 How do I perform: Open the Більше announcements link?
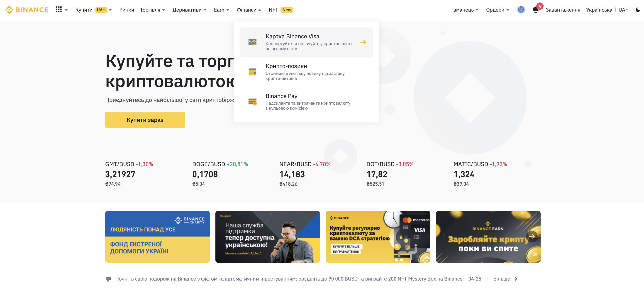point(505,279)
